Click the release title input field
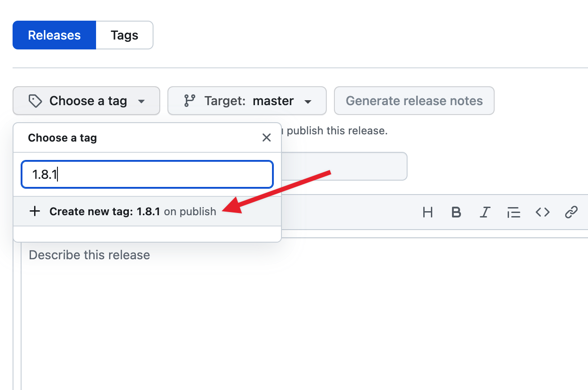Image resolution: width=588 pixels, height=390 pixels. pos(346,166)
